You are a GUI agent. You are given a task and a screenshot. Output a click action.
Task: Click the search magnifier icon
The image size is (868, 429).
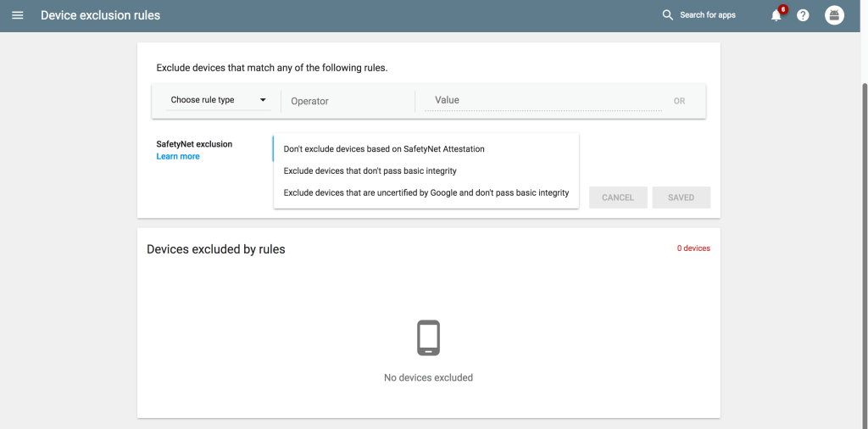click(x=668, y=15)
